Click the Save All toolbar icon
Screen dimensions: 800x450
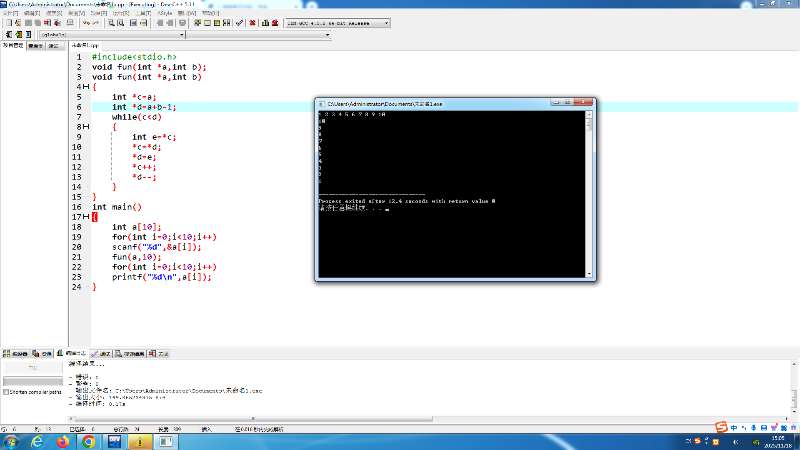pyautogui.click(x=37, y=23)
